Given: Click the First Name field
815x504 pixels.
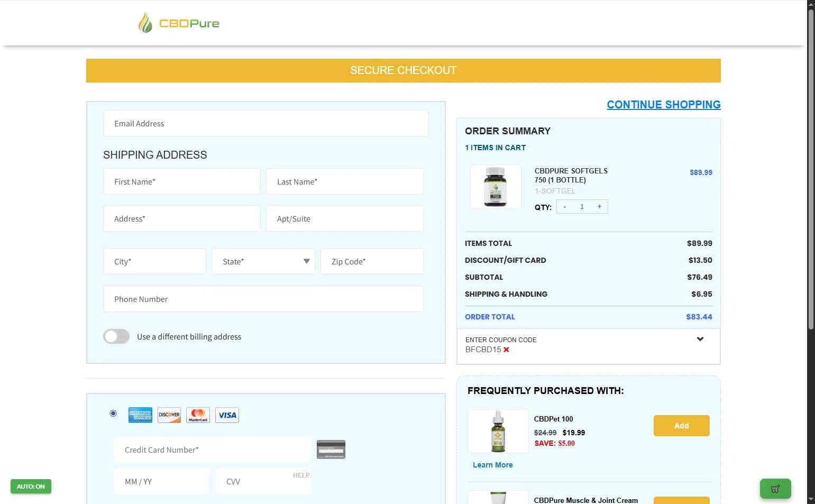Looking at the screenshot, I should (182, 181).
